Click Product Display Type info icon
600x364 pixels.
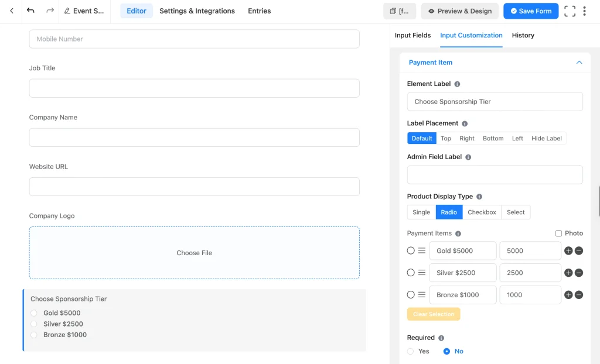pyautogui.click(x=479, y=197)
